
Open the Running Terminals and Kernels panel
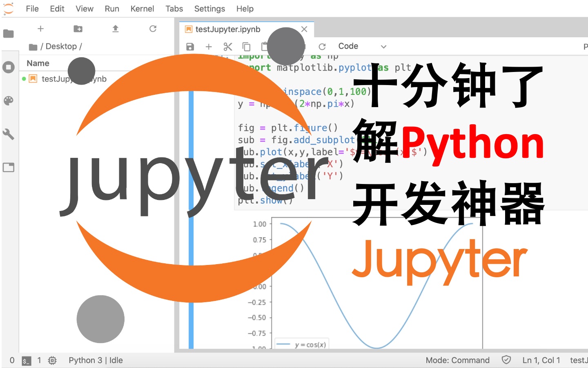click(9, 67)
